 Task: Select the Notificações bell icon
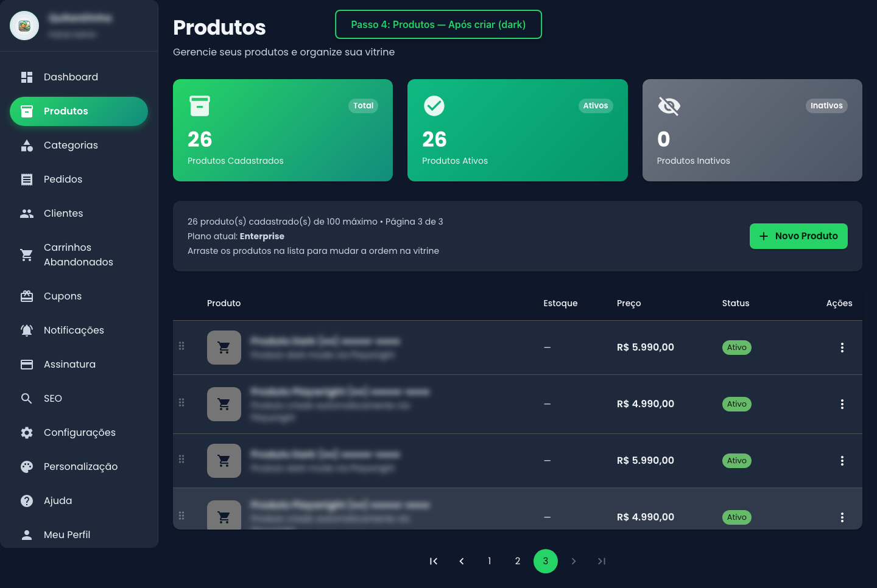(x=26, y=330)
